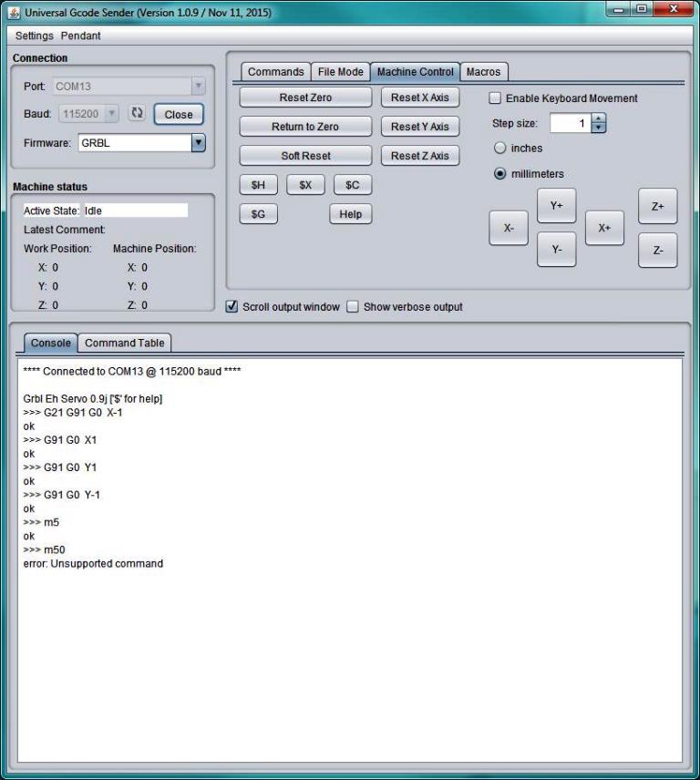
Task: Select the inches radio button
Action: tap(500, 148)
